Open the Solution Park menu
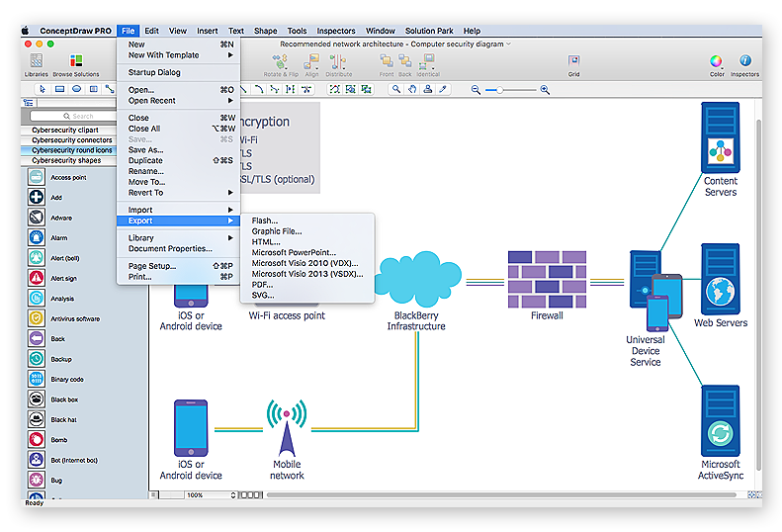The height and width of the screenshot is (532, 782). (428, 31)
